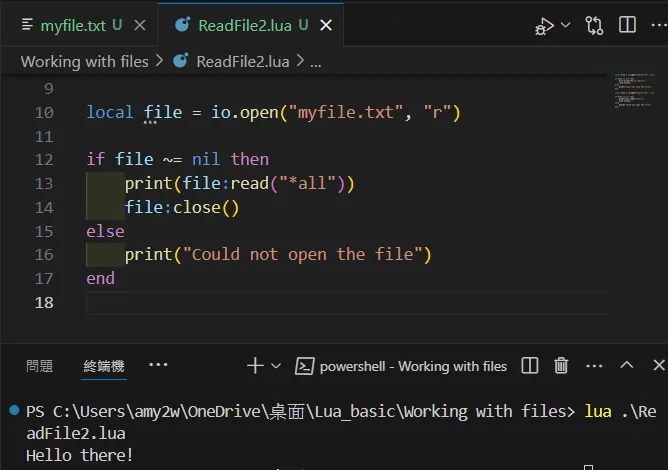The image size is (668, 470).
Task: Click 'Hello there!' terminal output
Action: pos(79,456)
